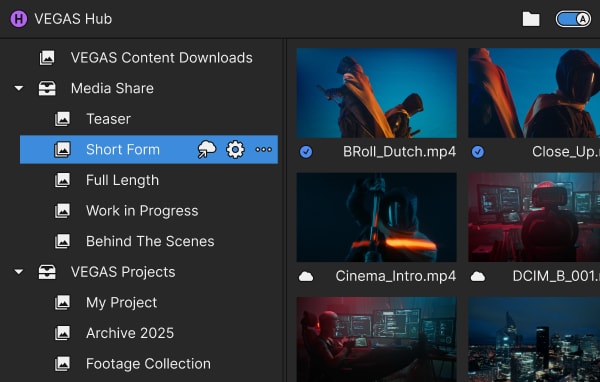Screen dimensions: 600x382
Task: Click the VEGAS Projects drawer icon
Action: (47, 272)
